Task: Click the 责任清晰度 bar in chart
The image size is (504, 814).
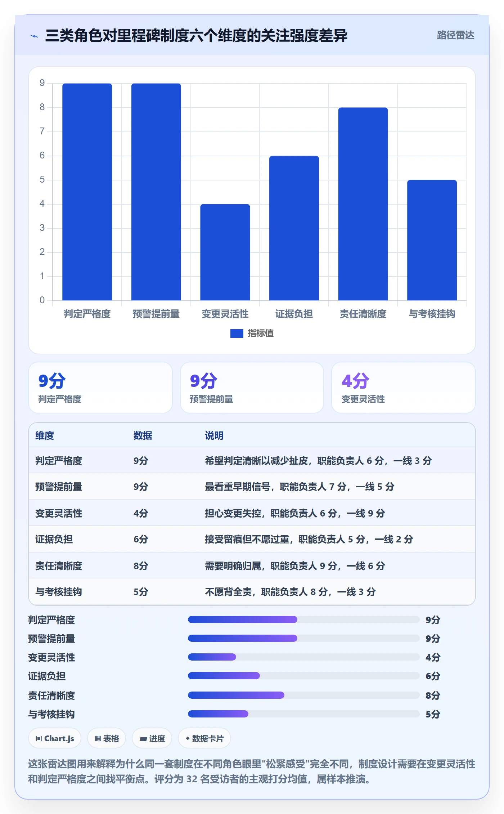Action: coord(363,204)
